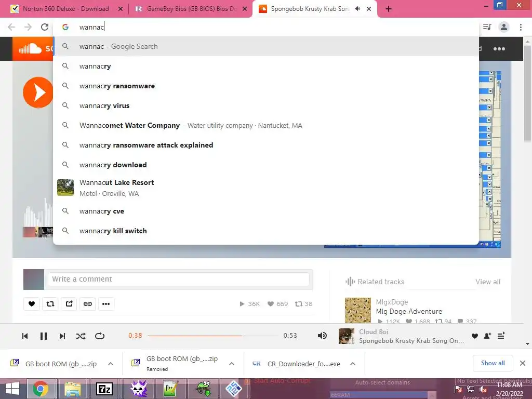Image resolution: width=532 pixels, height=399 pixels.
Task: Copy the track link
Action: (88, 303)
